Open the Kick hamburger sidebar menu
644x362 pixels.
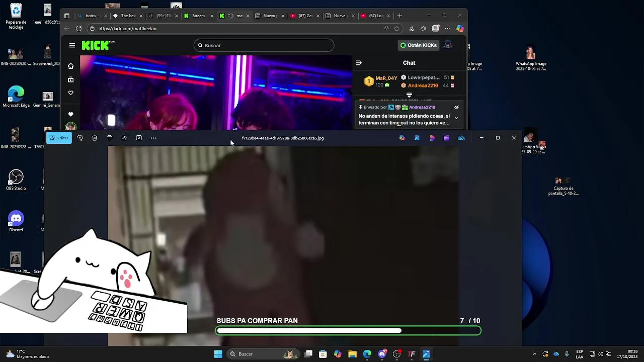(72, 45)
